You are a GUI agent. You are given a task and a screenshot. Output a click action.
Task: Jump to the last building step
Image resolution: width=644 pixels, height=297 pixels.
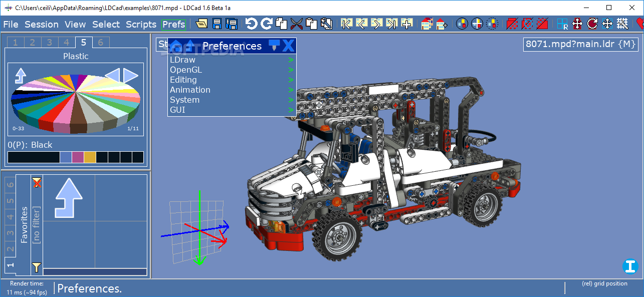[x=392, y=24]
